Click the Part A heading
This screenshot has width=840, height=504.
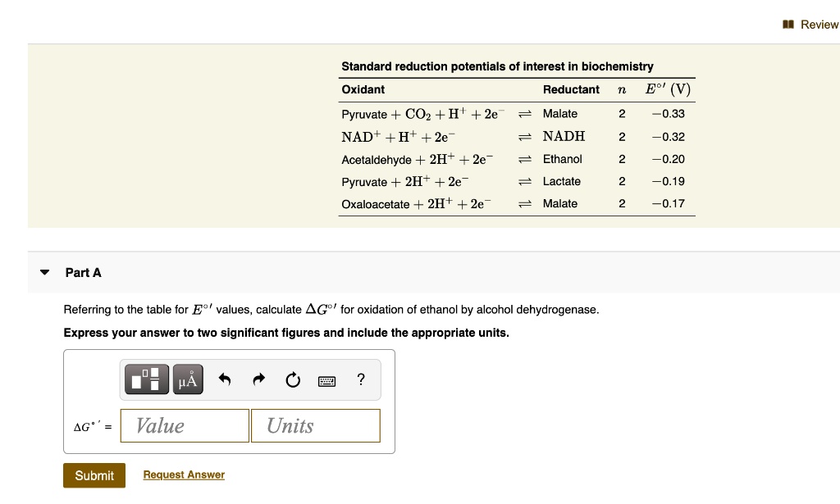coord(83,272)
